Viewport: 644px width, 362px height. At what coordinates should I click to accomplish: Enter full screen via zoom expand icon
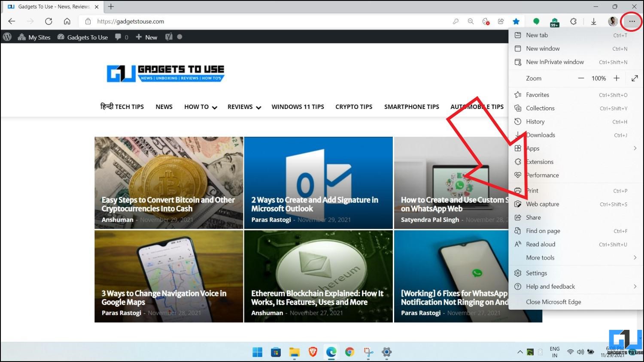(635, 78)
